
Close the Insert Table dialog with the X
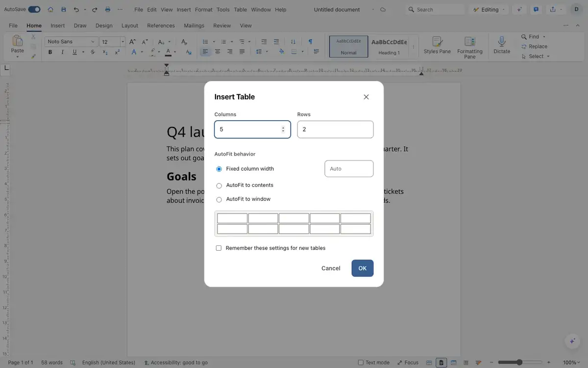pos(366,97)
